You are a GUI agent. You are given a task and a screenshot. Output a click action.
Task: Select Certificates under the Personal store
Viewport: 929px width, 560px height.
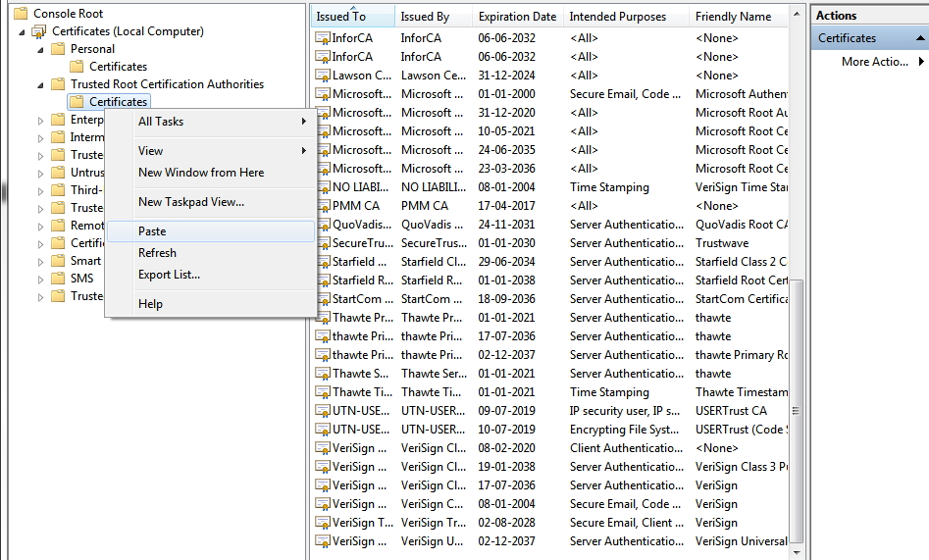(x=118, y=67)
